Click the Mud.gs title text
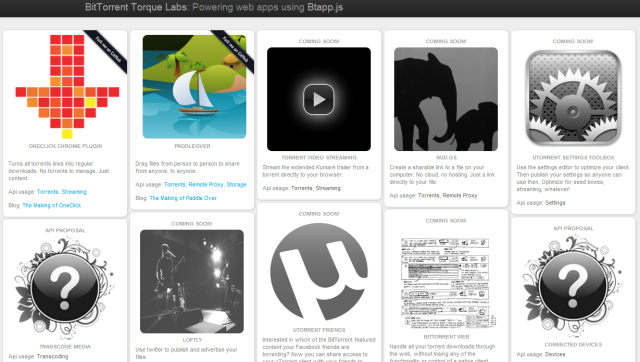Image resolution: width=640 pixels, height=362 pixels. pyautogui.click(x=446, y=158)
